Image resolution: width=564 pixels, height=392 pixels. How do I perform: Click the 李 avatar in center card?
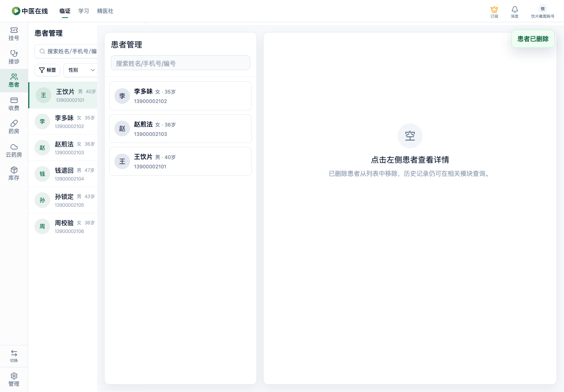click(122, 96)
